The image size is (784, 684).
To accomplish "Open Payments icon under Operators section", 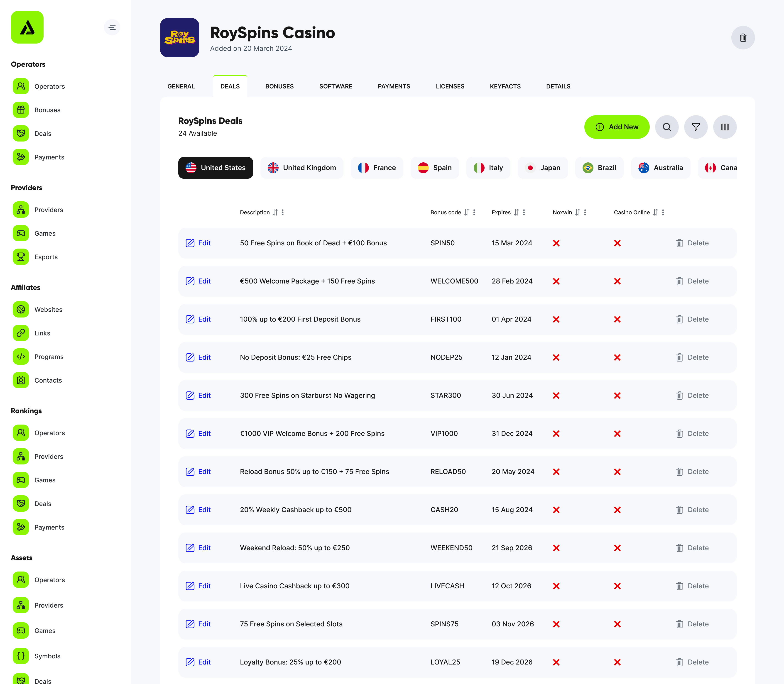I will pyautogui.click(x=21, y=157).
